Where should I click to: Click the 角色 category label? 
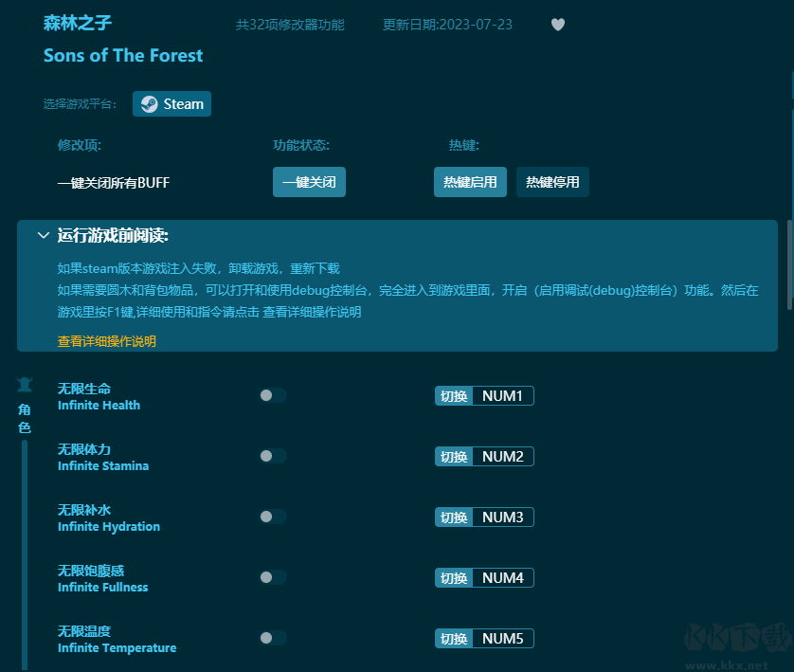click(x=25, y=418)
